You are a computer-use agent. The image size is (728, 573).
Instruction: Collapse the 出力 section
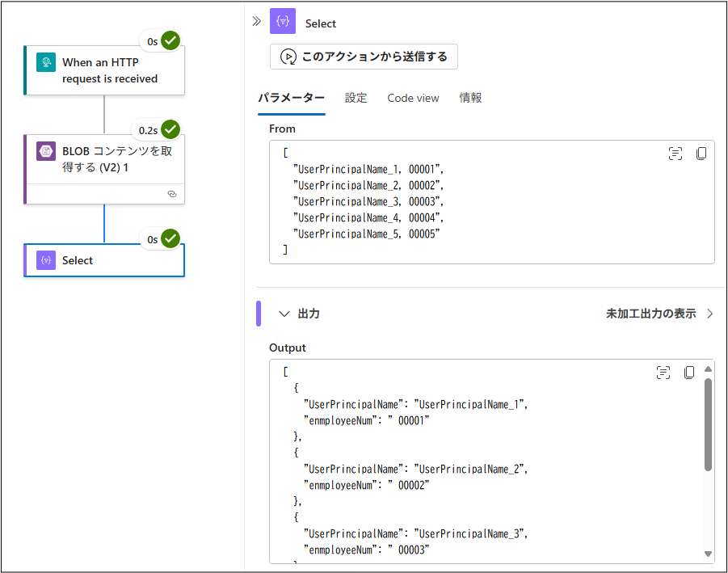[x=284, y=314]
